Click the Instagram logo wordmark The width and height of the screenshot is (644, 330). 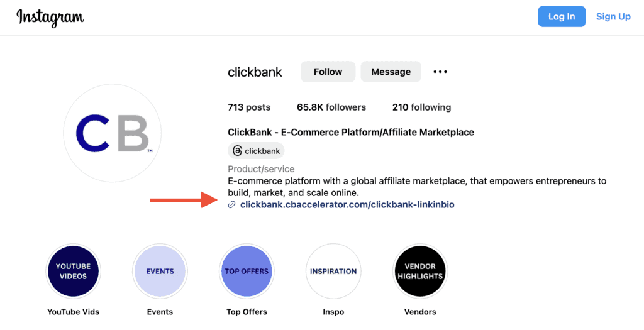(50, 18)
